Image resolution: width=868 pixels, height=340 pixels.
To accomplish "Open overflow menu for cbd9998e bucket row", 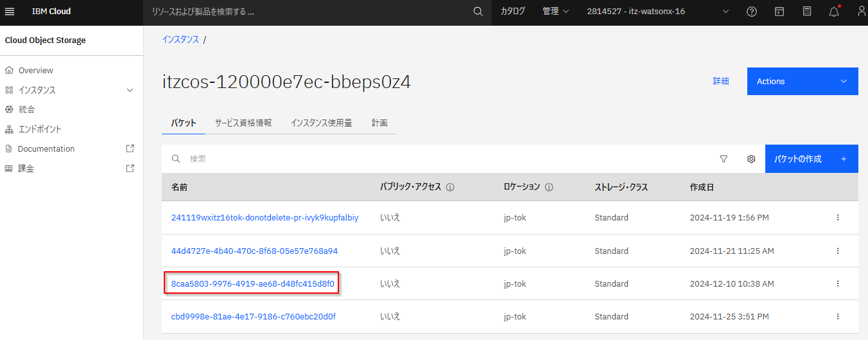I will pos(838,316).
